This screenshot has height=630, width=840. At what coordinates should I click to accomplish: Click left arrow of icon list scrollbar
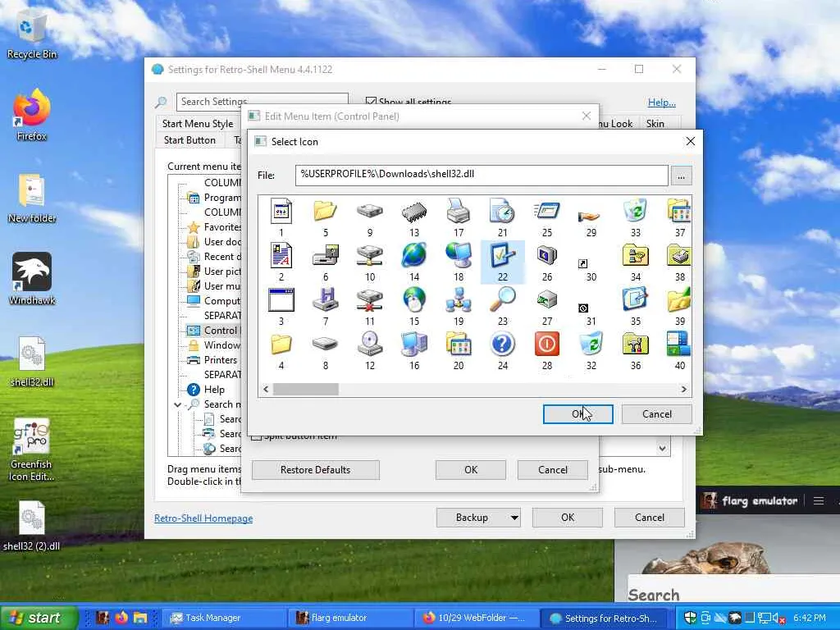(x=266, y=390)
